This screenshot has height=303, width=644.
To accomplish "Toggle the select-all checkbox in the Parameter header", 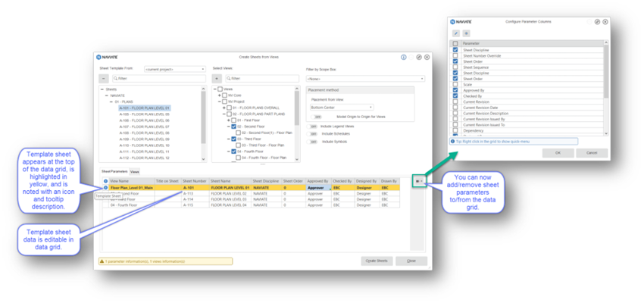I will 455,43.
